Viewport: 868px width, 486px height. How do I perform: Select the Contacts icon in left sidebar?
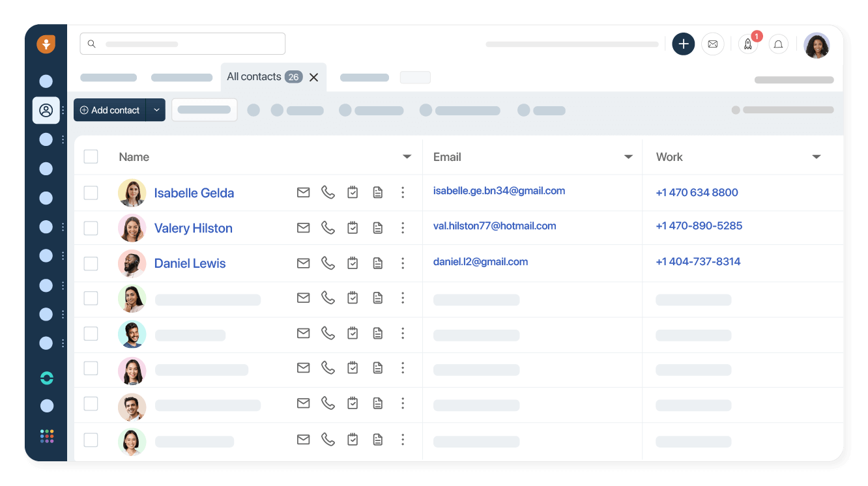(x=46, y=110)
